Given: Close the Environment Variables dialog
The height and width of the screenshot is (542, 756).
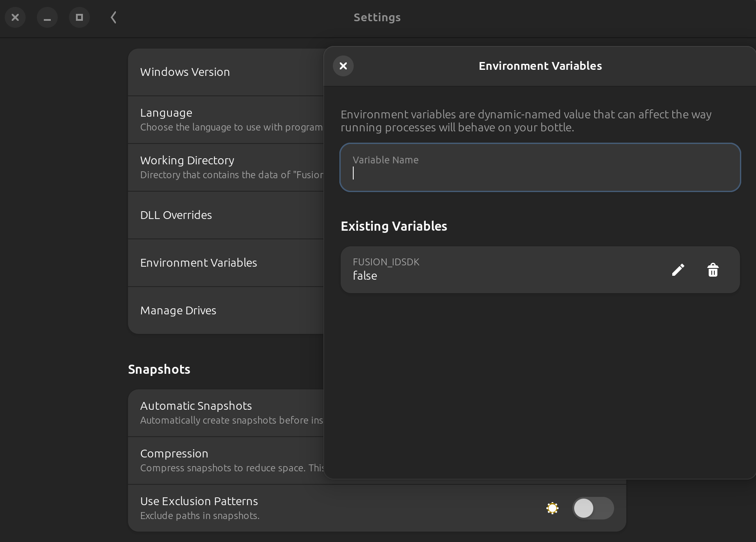Looking at the screenshot, I should click(343, 66).
